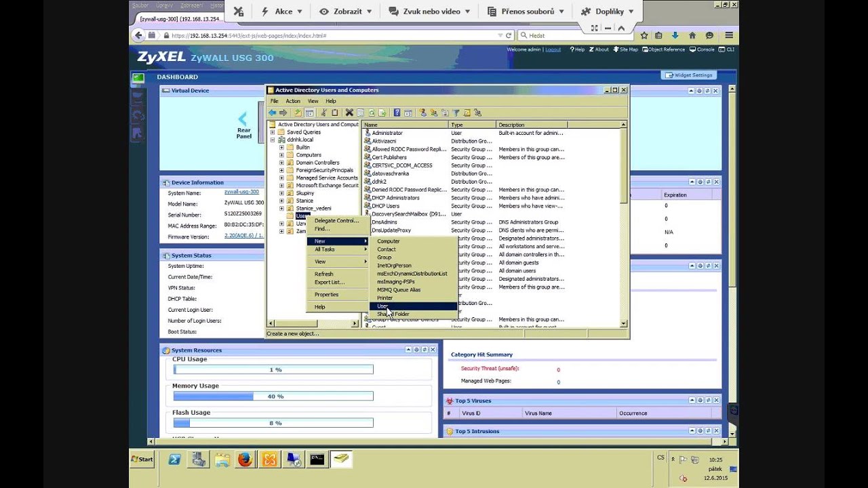Click the Windows Start button
The image size is (868, 488).
142,459
